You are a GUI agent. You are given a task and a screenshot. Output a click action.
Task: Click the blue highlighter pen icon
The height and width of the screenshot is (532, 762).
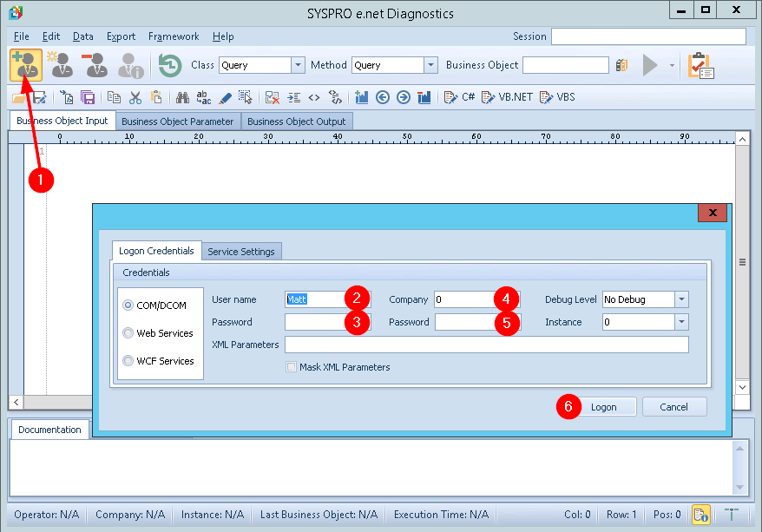click(225, 98)
